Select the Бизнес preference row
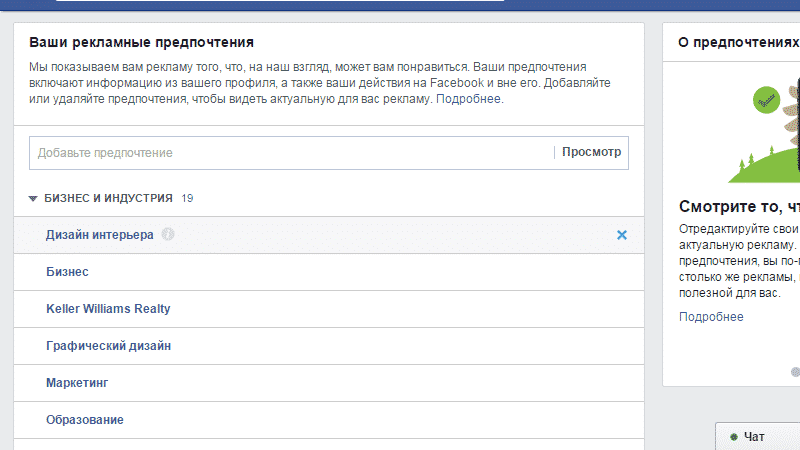This screenshot has height=450, width=800. point(329,272)
